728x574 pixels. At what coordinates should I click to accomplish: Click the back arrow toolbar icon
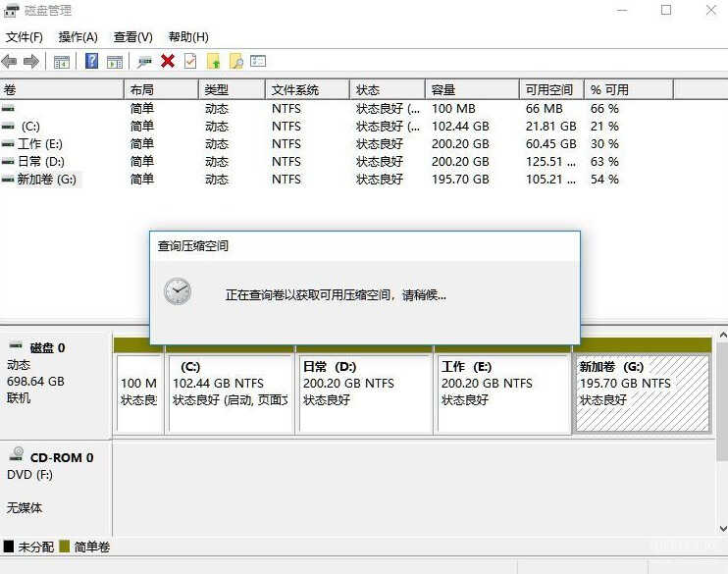pyautogui.click(x=10, y=61)
